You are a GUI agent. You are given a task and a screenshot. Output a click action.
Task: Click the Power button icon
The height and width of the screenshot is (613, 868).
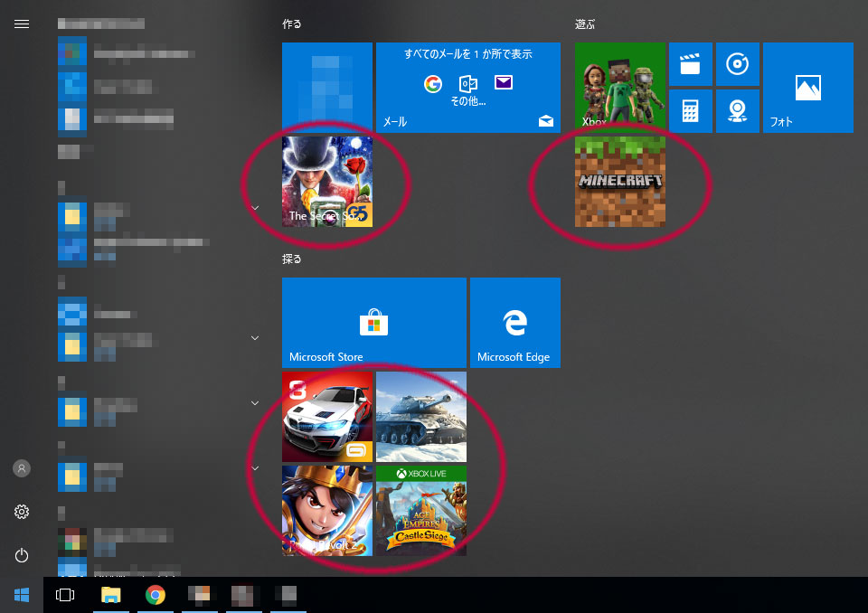22,555
